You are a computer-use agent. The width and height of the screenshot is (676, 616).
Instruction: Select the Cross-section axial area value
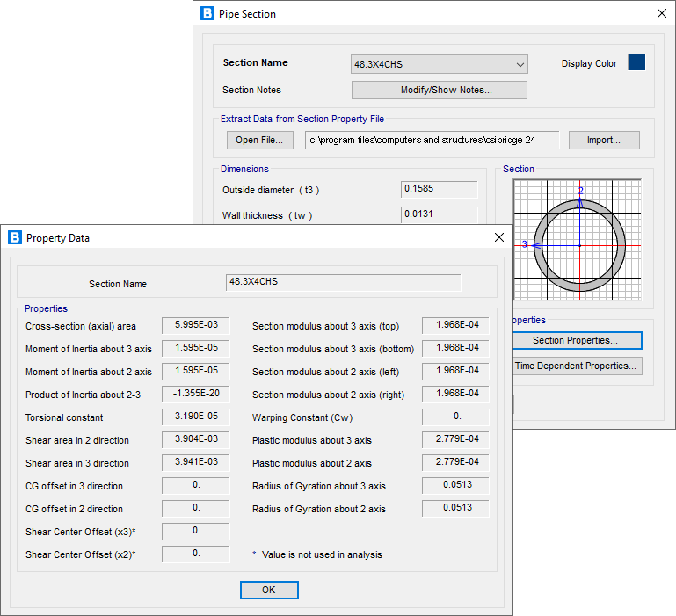click(x=196, y=325)
